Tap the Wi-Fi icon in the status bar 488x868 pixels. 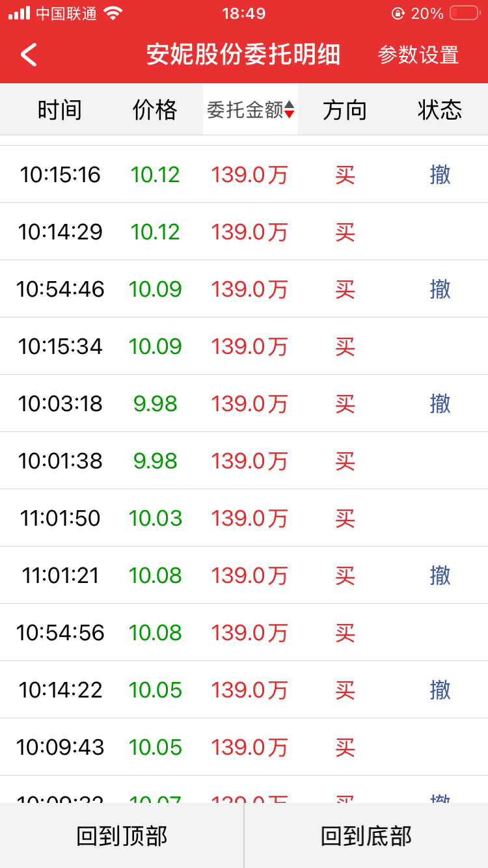pos(113,13)
